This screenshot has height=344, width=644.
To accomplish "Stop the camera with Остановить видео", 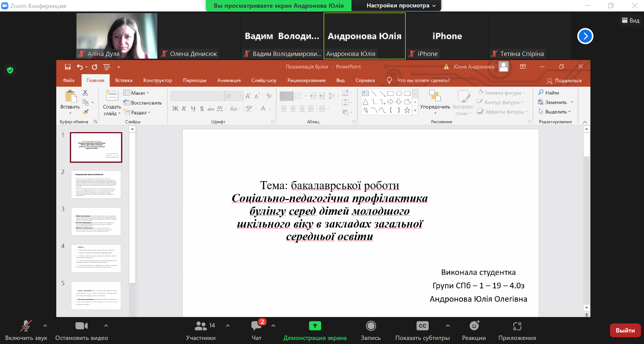I will click(81, 326).
